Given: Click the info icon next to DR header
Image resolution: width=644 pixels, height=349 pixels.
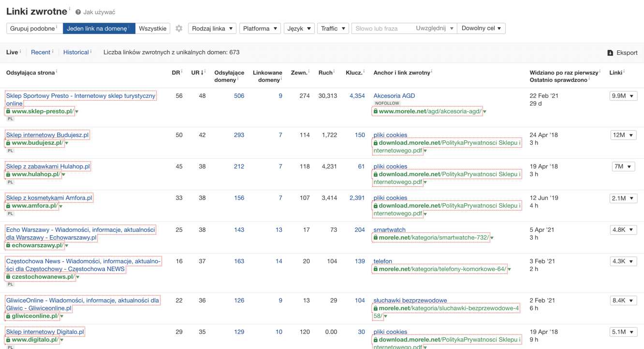Looking at the screenshot, I should coord(182,72).
